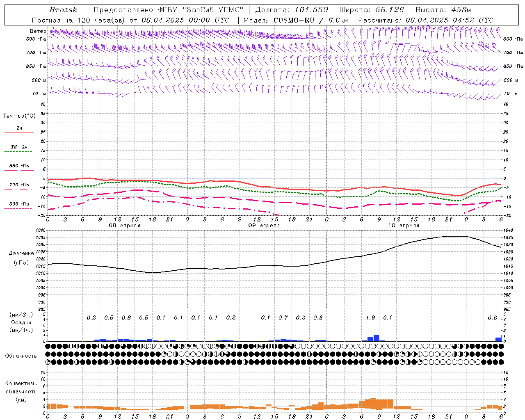Screen dimensions: 525x420
Task: Click the "500 м" wind level label on left
Action: point(39,80)
